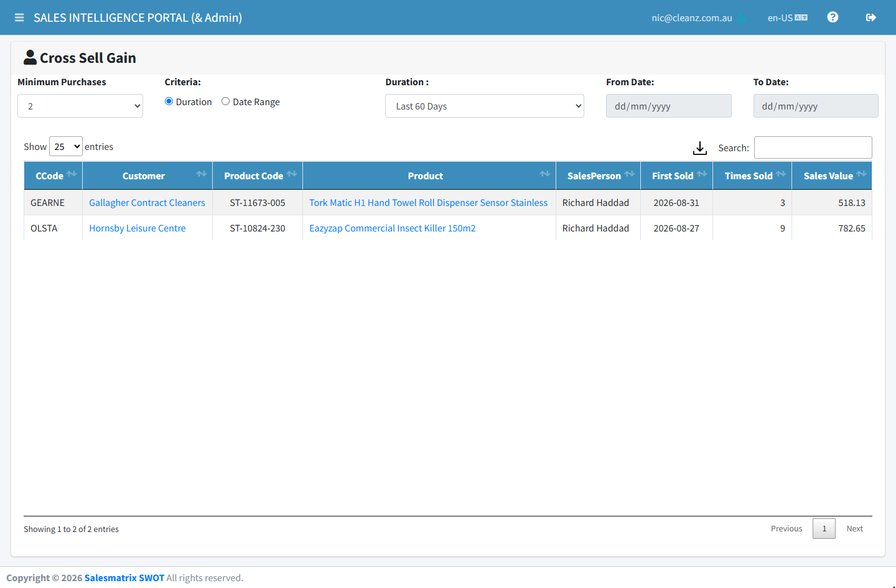Click GEARNE customer code cell
The height and width of the screenshot is (588, 896).
pyautogui.click(x=47, y=203)
